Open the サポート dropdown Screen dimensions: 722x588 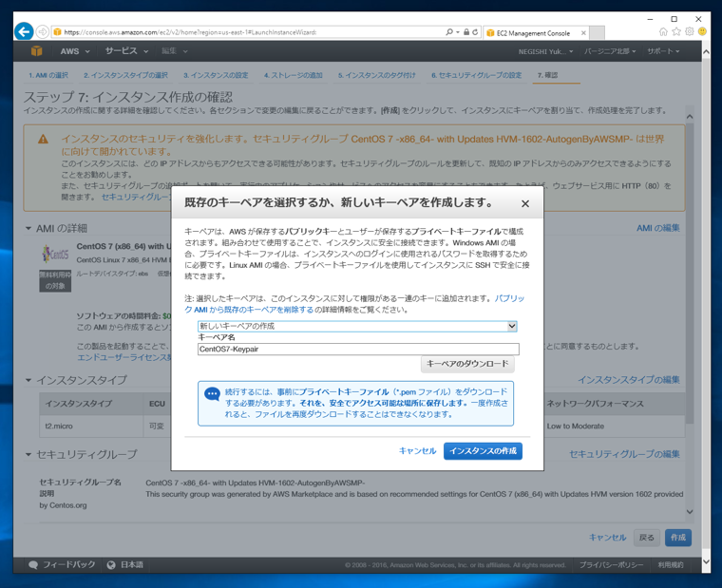663,51
